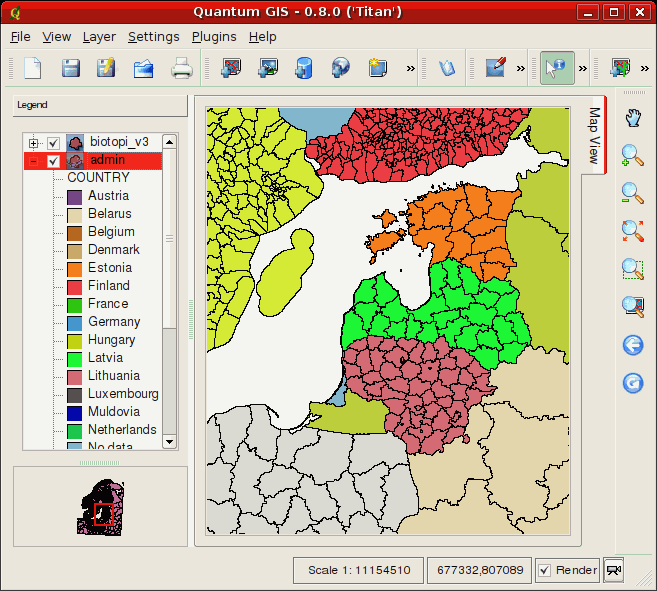Select the admin layer name in legend
657x591 pixels.
point(108,160)
